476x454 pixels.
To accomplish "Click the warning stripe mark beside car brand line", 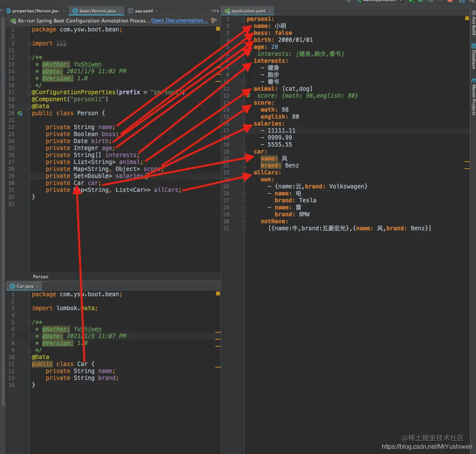I will pyautogui.click(x=467, y=168).
